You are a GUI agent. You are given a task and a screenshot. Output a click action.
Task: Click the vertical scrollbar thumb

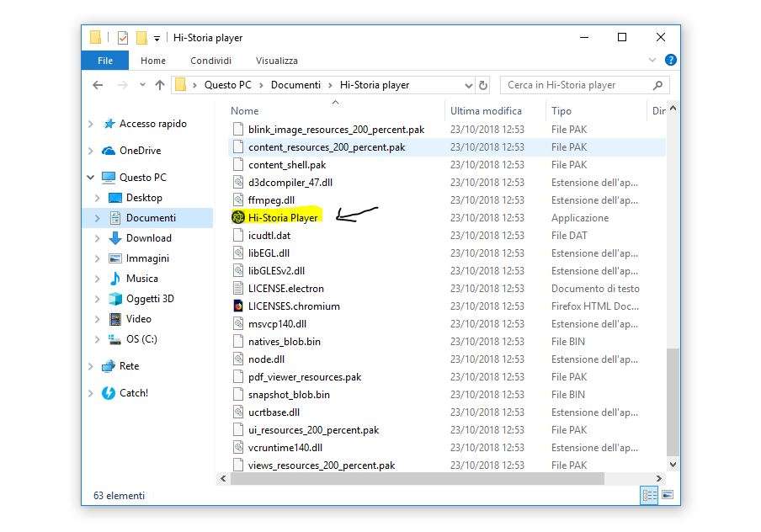(673, 402)
